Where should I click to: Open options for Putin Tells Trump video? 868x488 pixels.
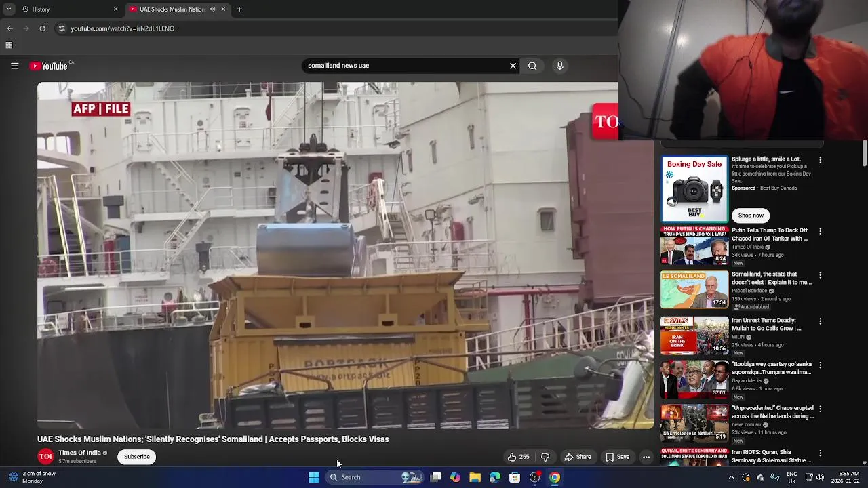[821, 231]
